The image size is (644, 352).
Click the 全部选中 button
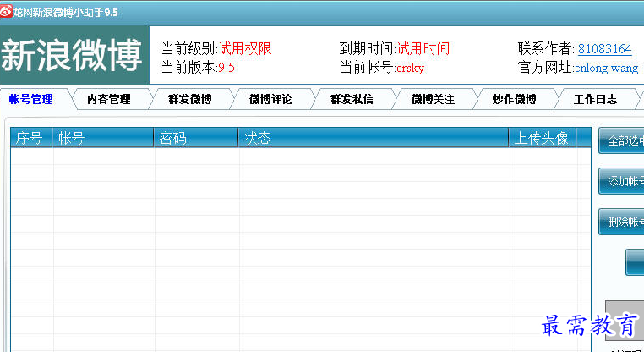click(x=621, y=140)
